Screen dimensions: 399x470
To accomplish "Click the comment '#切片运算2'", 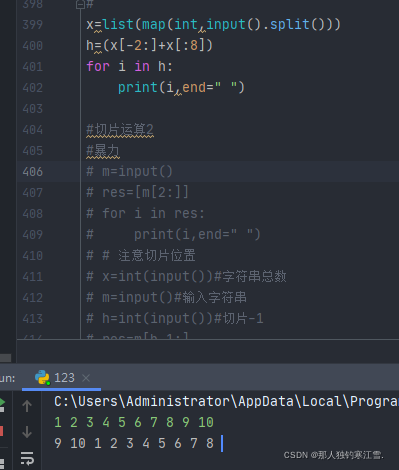I will point(120,130).
